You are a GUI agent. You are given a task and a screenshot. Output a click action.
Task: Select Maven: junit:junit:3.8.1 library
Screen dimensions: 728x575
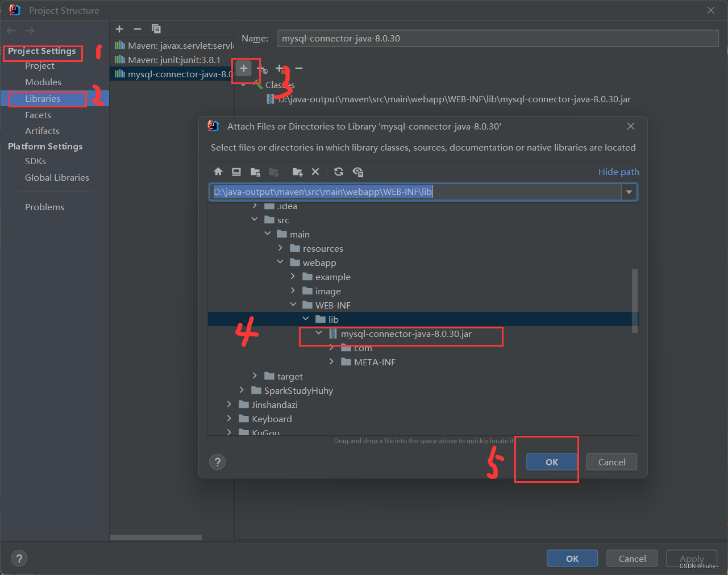tap(172, 60)
